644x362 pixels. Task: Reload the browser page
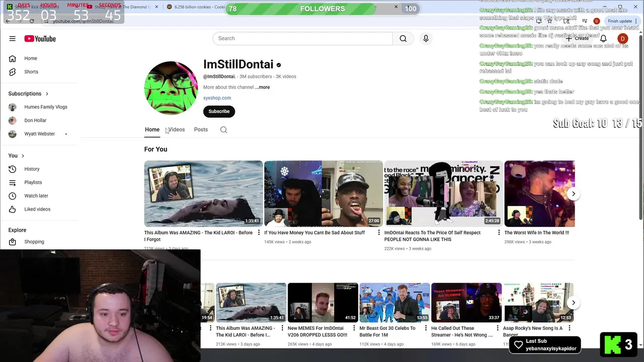coord(32,21)
